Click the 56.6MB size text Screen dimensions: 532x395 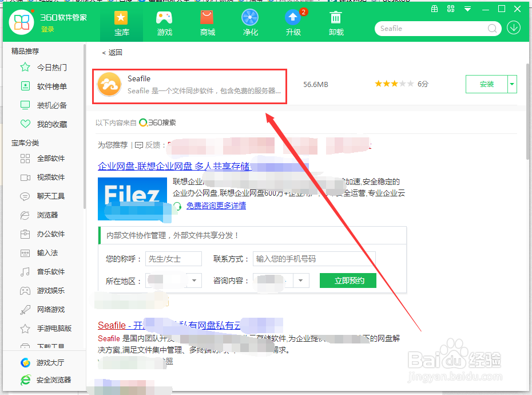point(316,85)
